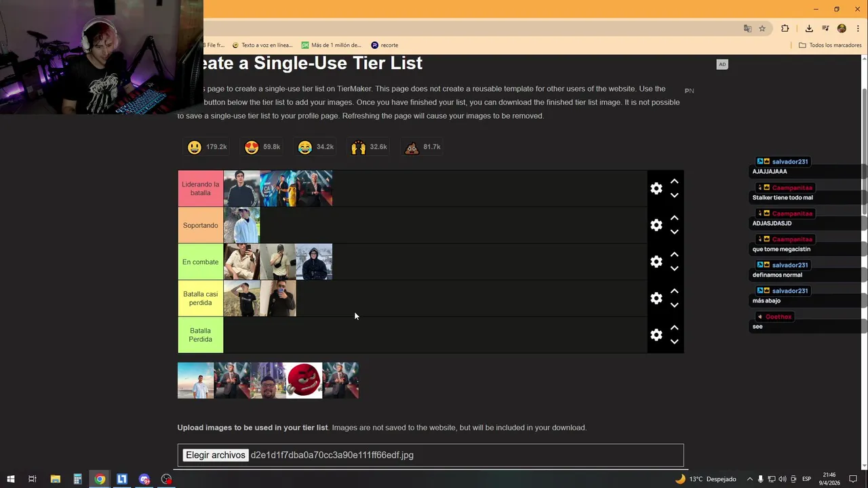Viewport: 868px width, 488px height.
Task: Pick first image in Batalla casi perdida row
Action: (241, 298)
